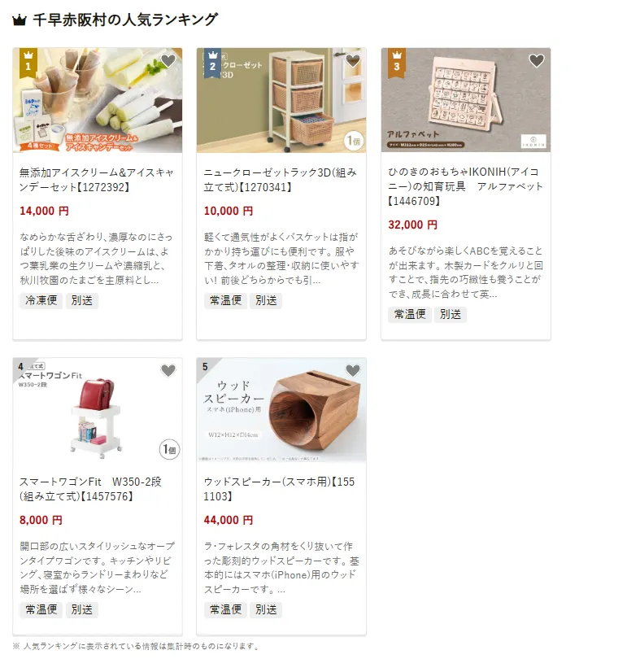
Task: Toggle heart on IKONIH alphabet toy
Action: pos(537,61)
